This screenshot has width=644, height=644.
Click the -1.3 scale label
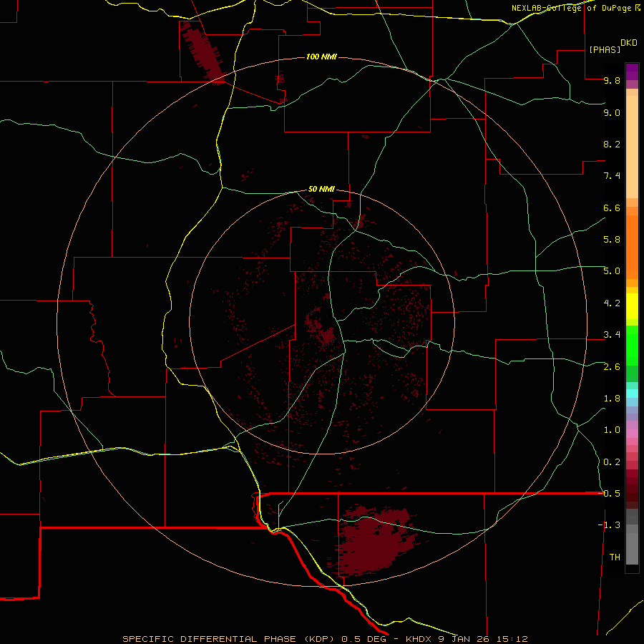pyautogui.click(x=609, y=525)
